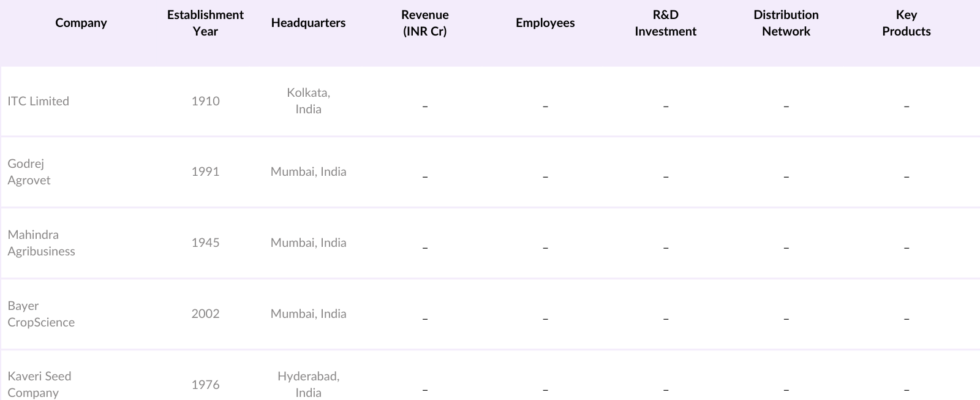980x400 pixels.
Task: Select the 1945 establishment year cell
Action: pos(205,243)
